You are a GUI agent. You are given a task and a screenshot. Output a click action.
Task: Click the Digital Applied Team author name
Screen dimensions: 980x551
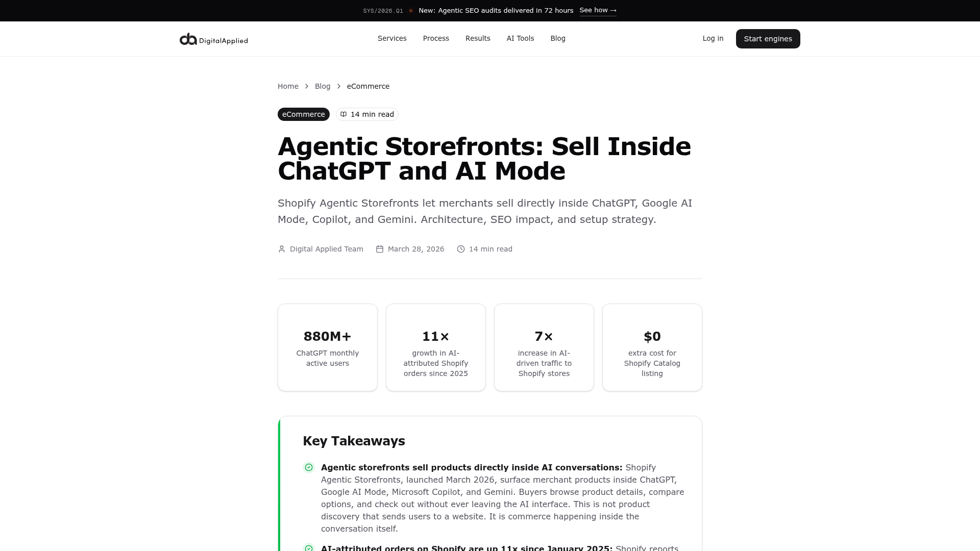[x=327, y=249]
